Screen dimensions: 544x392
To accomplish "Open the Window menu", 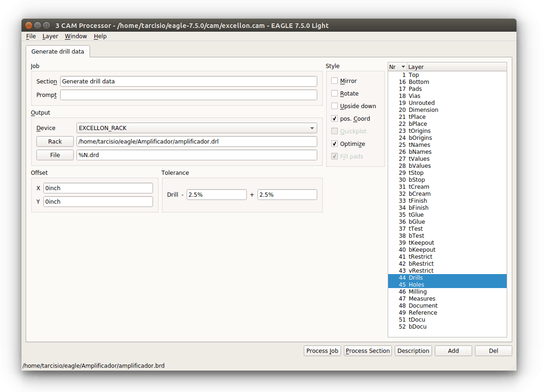I will [x=76, y=36].
